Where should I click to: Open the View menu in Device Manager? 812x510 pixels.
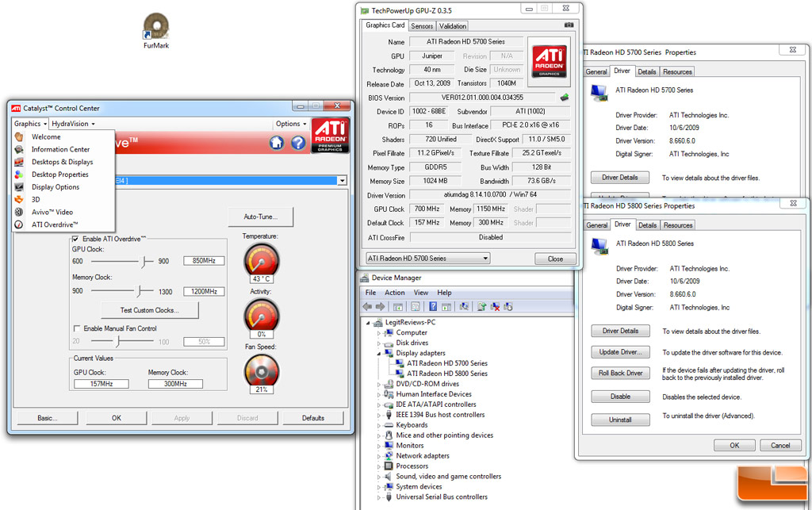click(421, 293)
